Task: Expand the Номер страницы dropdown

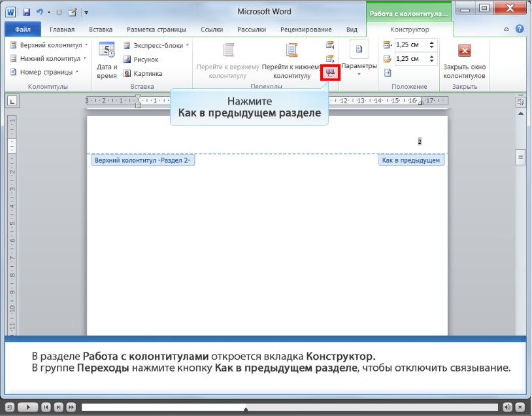Action: (x=44, y=72)
